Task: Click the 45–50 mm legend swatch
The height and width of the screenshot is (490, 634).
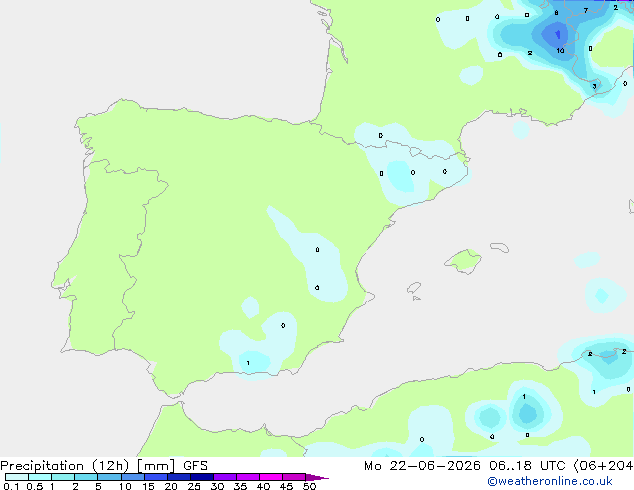Action: [294, 477]
